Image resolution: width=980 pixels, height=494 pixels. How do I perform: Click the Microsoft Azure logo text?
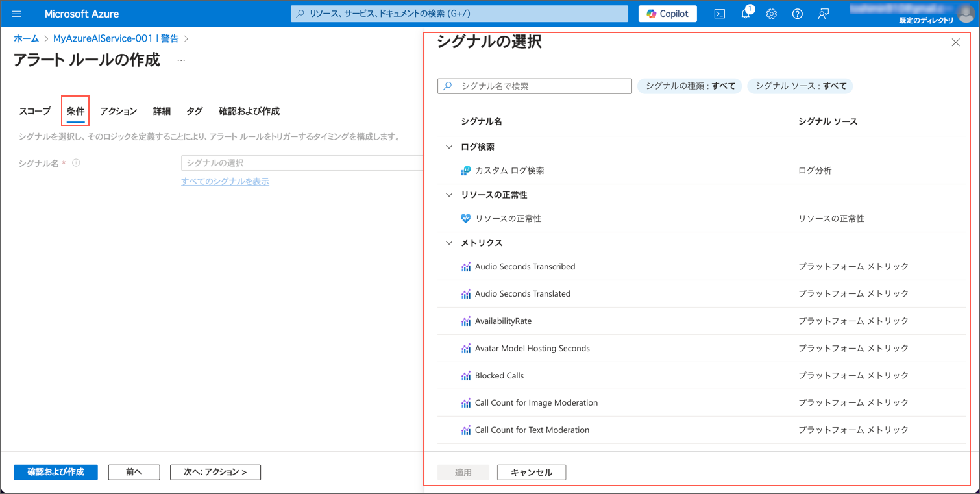pos(82,14)
